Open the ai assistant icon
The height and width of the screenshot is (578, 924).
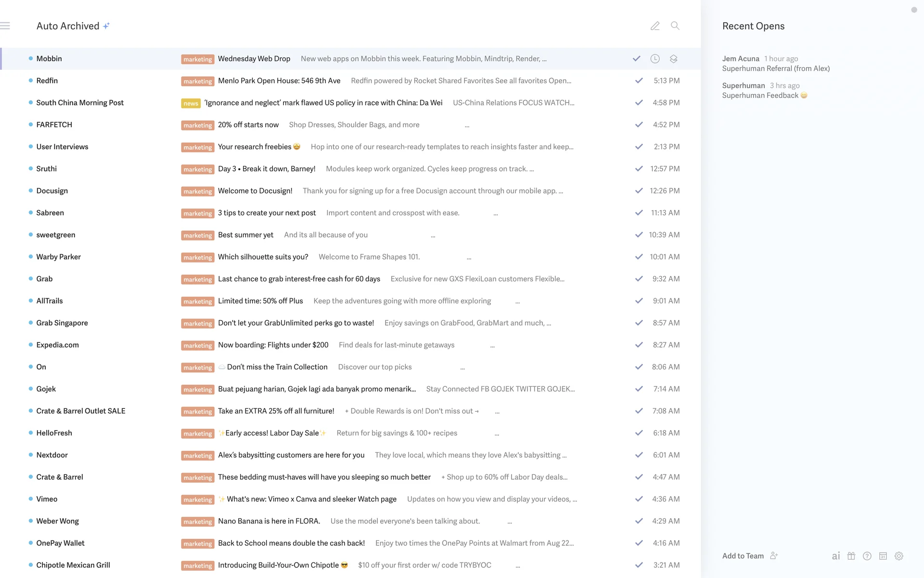(836, 556)
